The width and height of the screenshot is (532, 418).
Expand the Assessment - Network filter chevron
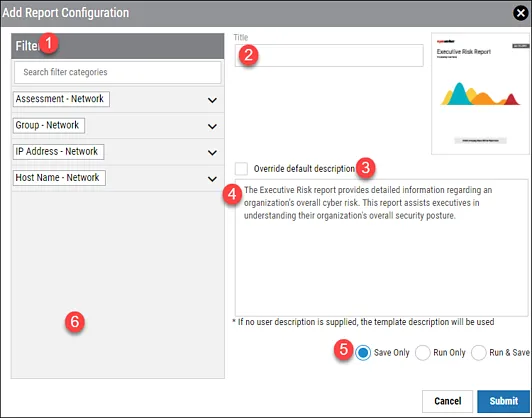212,100
